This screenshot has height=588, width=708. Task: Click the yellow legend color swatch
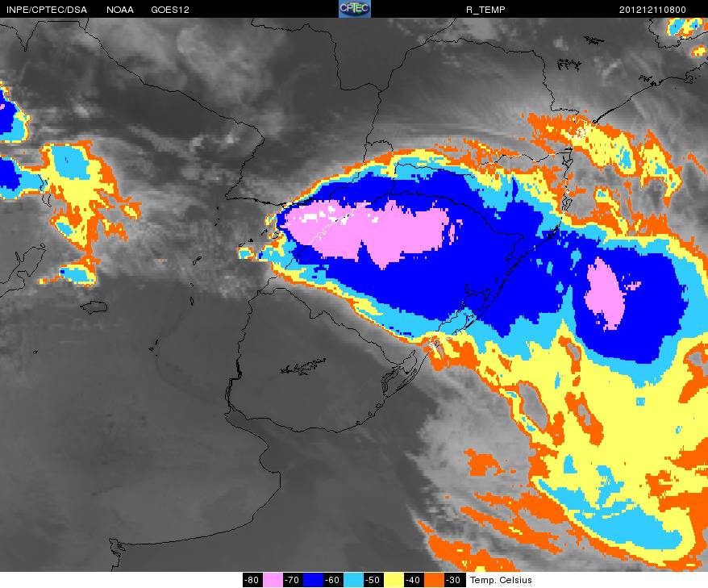(x=394, y=580)
